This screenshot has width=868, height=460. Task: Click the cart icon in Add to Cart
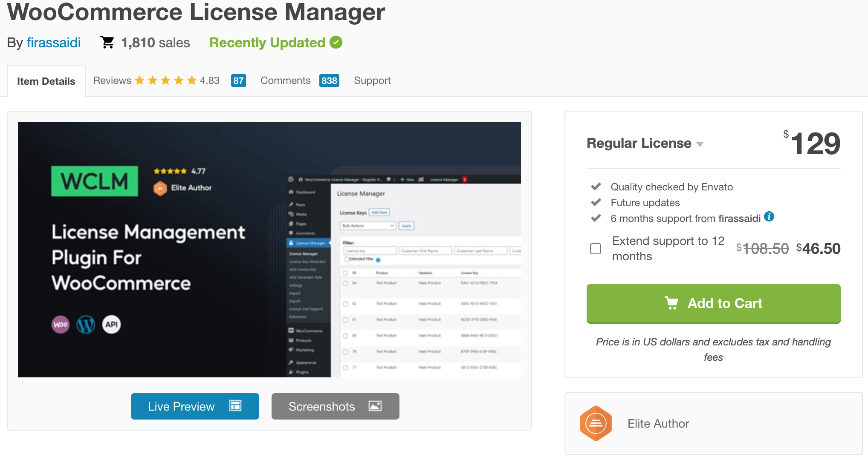tap(672, 303)
